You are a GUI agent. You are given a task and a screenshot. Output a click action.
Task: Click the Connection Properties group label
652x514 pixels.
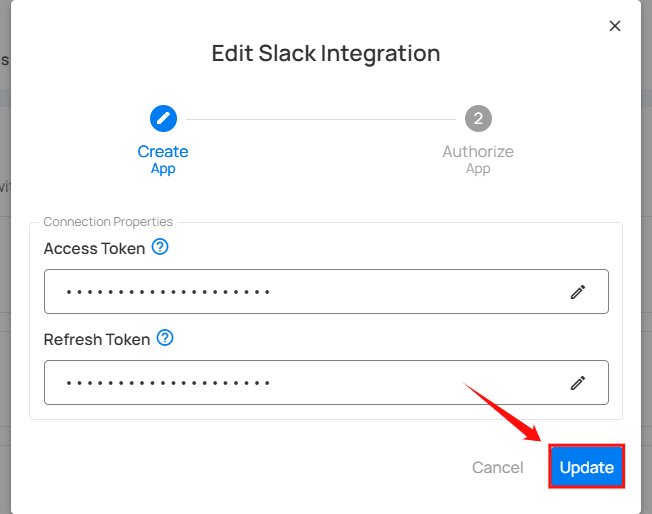tap(108, 222)
